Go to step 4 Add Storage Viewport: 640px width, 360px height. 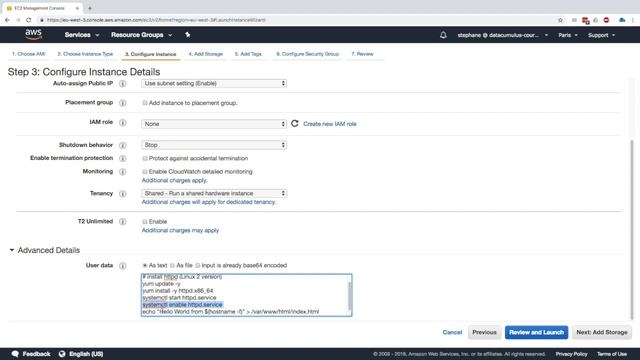pyautogui.click(x=205, y=54)
